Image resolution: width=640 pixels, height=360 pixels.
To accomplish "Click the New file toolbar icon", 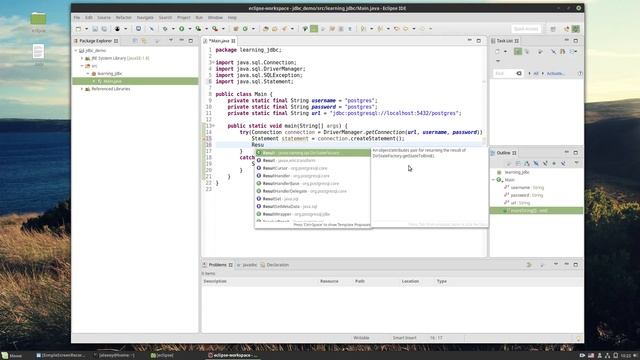I will click(79, 29).
